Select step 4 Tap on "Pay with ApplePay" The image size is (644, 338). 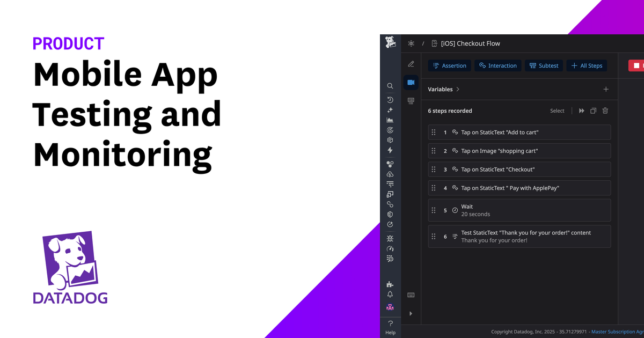coord(519,188)
